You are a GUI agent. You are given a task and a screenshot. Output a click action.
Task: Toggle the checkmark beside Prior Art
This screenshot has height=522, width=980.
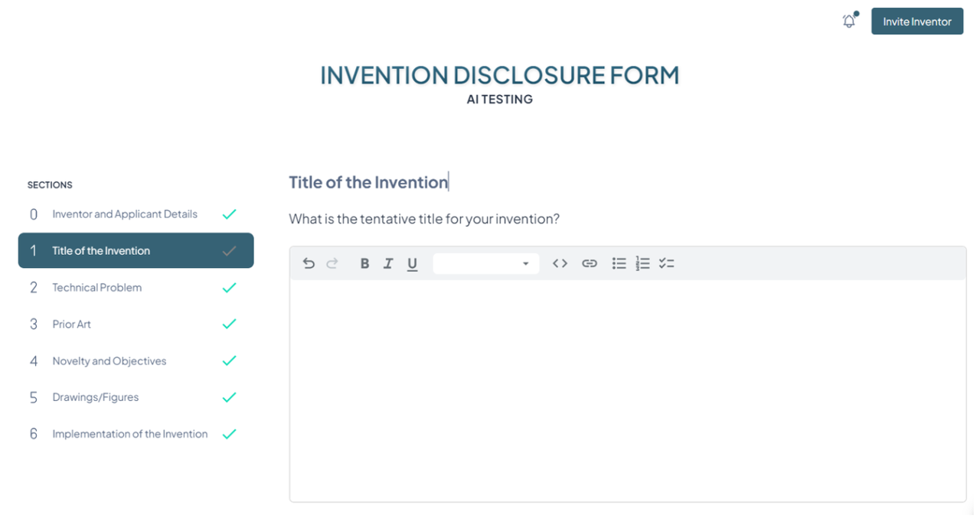(x=229, y=324)
